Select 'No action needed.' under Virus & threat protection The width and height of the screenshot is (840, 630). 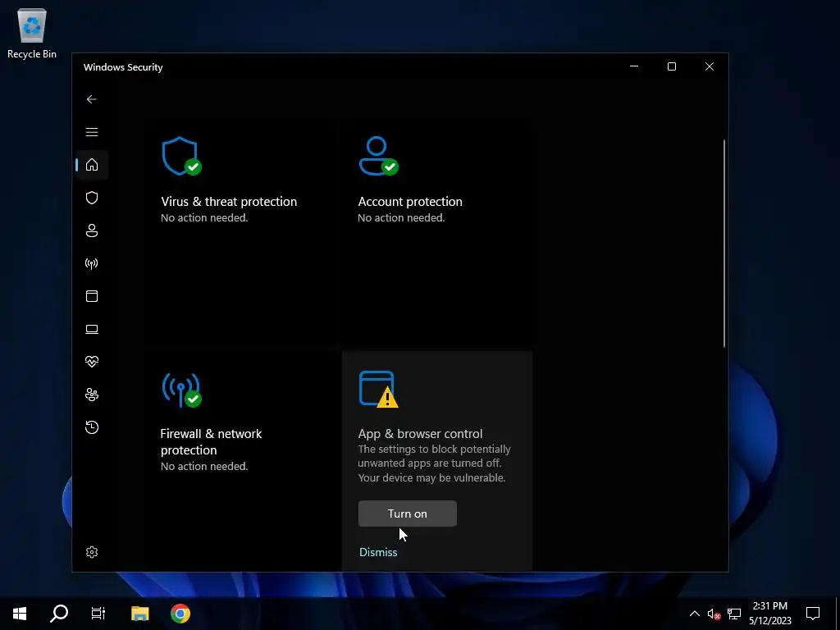click(204, 218)
